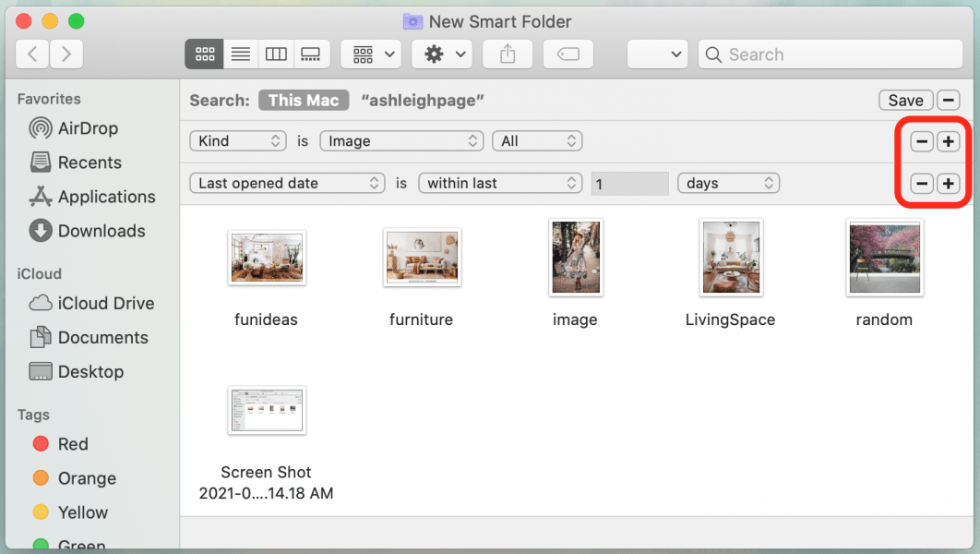
Task: Click the smart folder icon in title bar
Action: tap(412, 22)
